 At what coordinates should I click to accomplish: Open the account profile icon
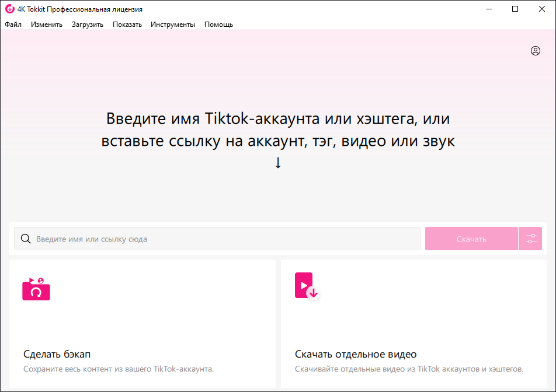coord(535,51)
